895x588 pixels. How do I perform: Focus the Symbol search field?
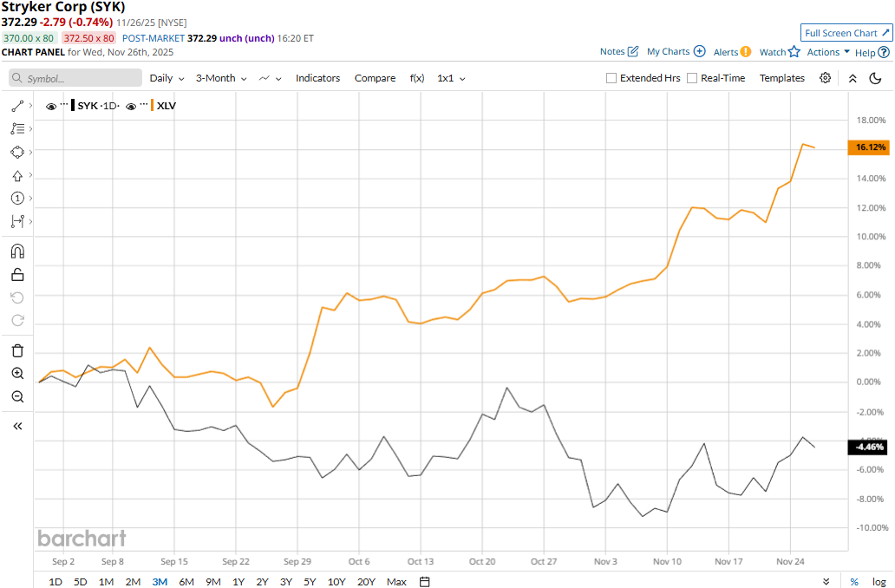75,78
